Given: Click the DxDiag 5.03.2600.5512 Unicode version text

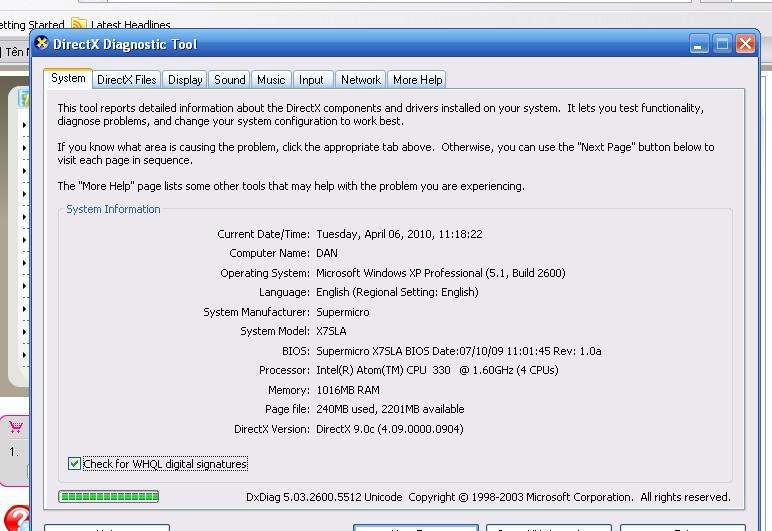Looking at the screenshot, I should [324, 498].
